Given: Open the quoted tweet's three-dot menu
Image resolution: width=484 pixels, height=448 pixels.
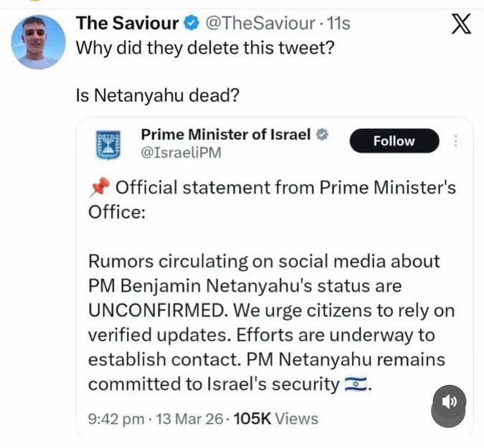Looking at the screenshot, I should tap(455, 140).
